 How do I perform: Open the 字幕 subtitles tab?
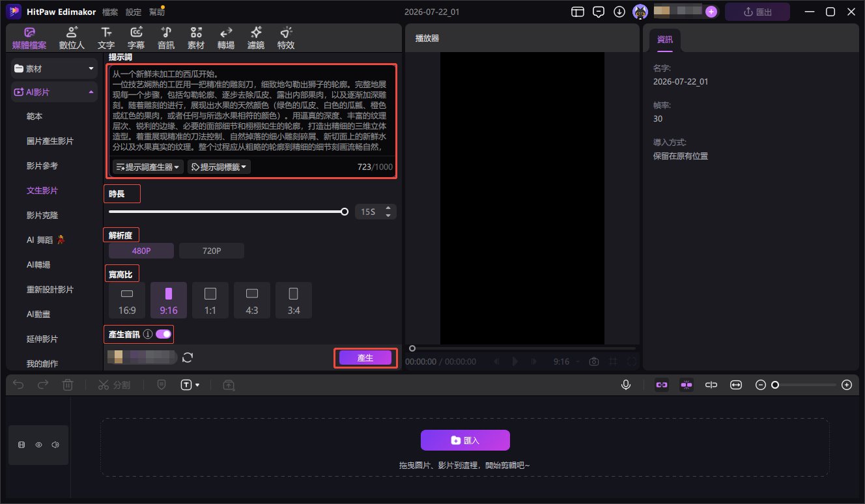point(136,38)
